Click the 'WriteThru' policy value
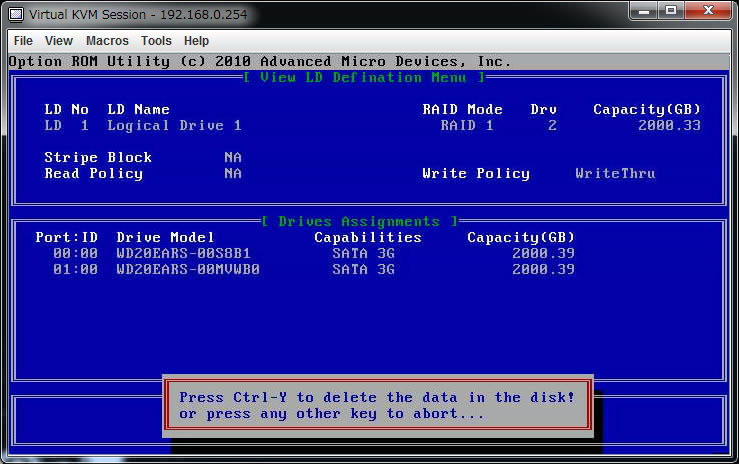Viewport: 739px width, 464px height. pyautogui.click(x=615, y=173)
